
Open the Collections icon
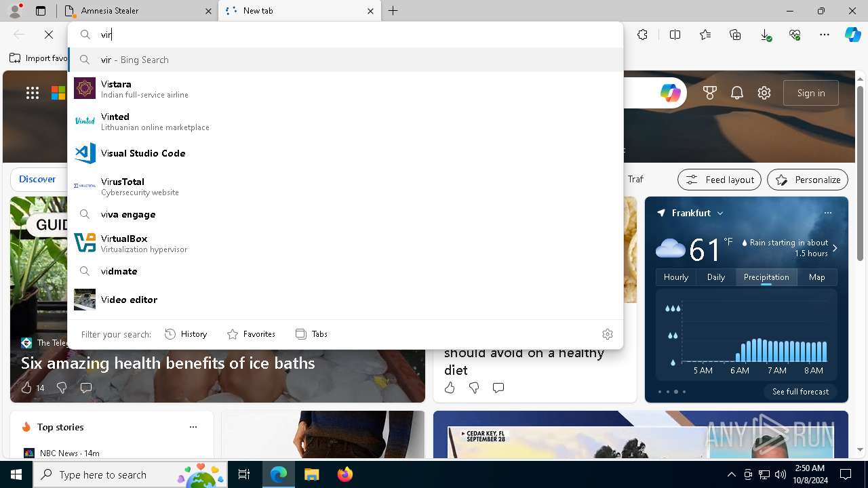click(735, 35)
